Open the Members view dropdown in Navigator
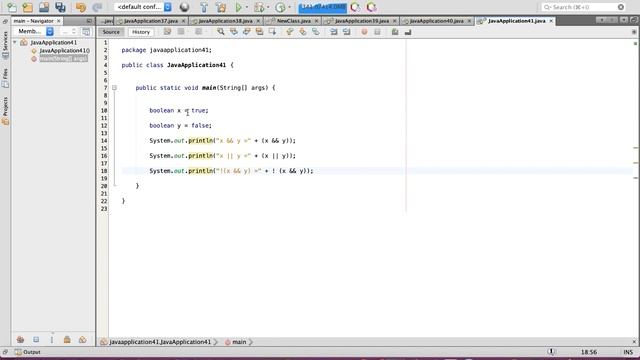The height and width of the screenshot is (360, 640). tap(35, 31)
